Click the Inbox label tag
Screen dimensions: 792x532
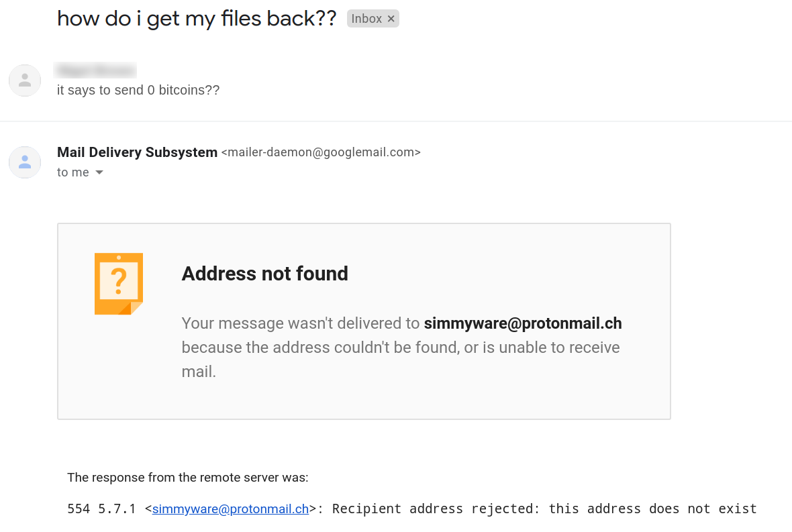point(366,19)
